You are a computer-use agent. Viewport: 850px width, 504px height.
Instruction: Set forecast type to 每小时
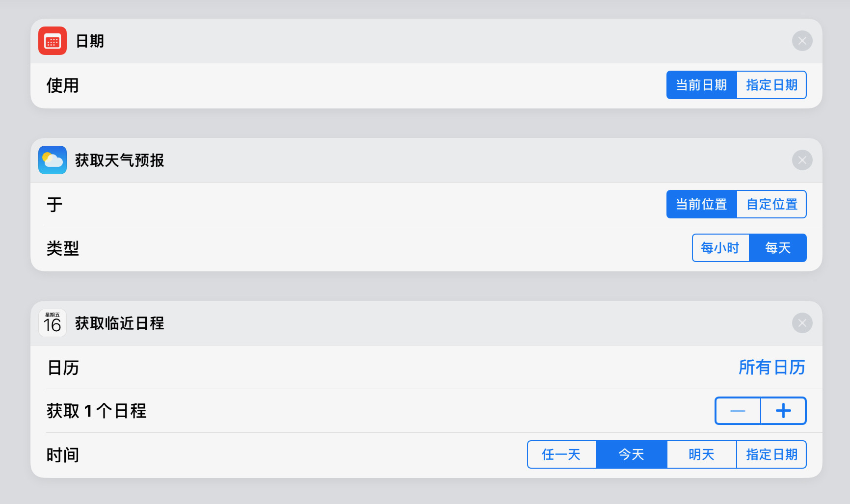(x=720, y=248)
